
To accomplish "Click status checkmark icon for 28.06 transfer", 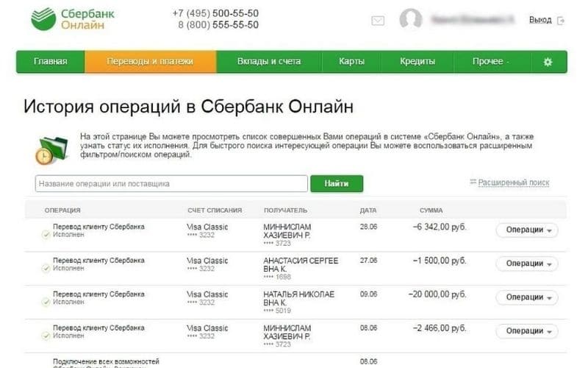I will point(46,235).
